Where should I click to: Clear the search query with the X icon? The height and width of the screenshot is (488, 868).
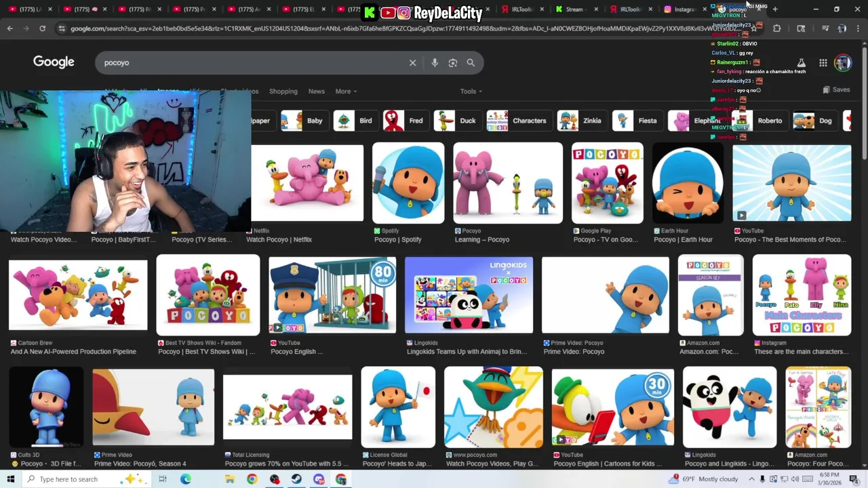click(412, 62)
